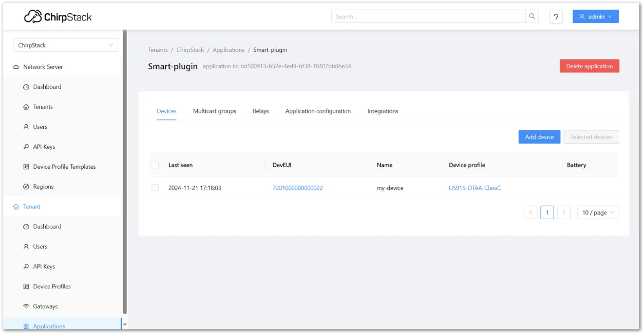
Task: Open the disabled Selected devices dropdown
Action: [591, 137]
